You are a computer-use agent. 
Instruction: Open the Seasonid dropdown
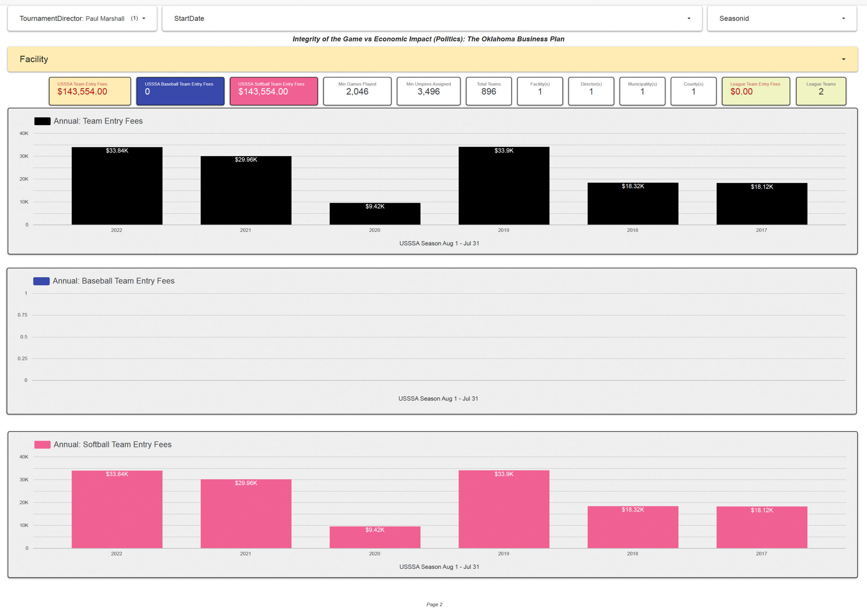click(x=782, y=18)
